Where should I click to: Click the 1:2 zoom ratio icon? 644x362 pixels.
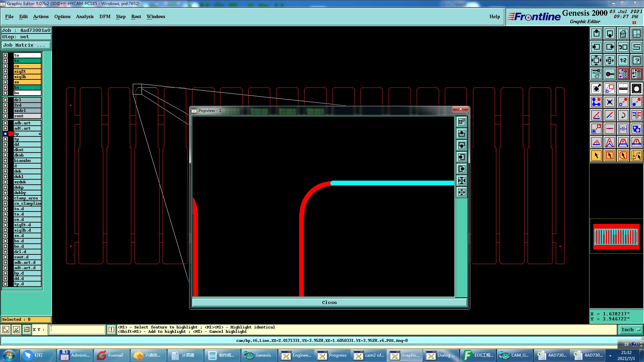click(x=623, y=60)
